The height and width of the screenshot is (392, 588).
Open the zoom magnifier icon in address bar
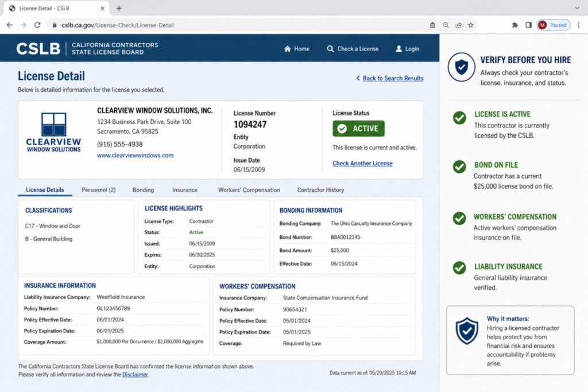coord(446,25)
